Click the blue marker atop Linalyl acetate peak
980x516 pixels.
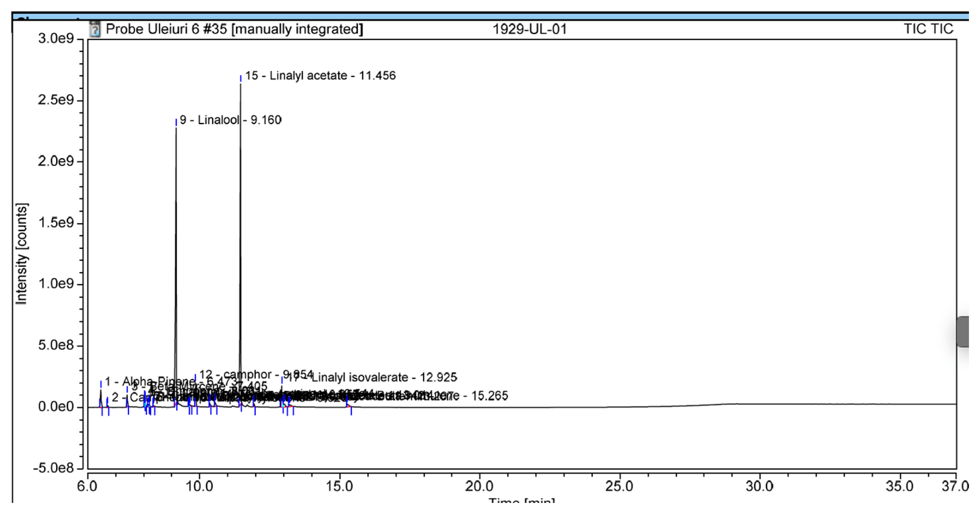(240, 78)
